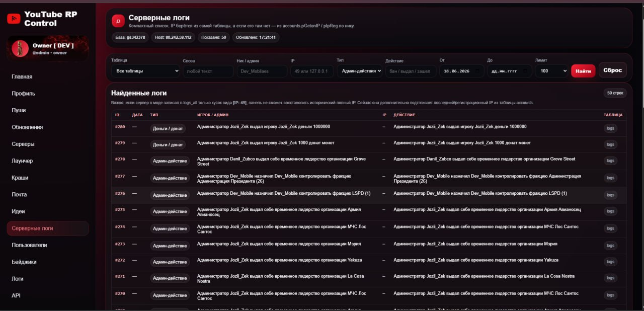The height and width of the screenshot is (311, 644).
Task: Click the IP filter input field
Action: click(312, 71)
